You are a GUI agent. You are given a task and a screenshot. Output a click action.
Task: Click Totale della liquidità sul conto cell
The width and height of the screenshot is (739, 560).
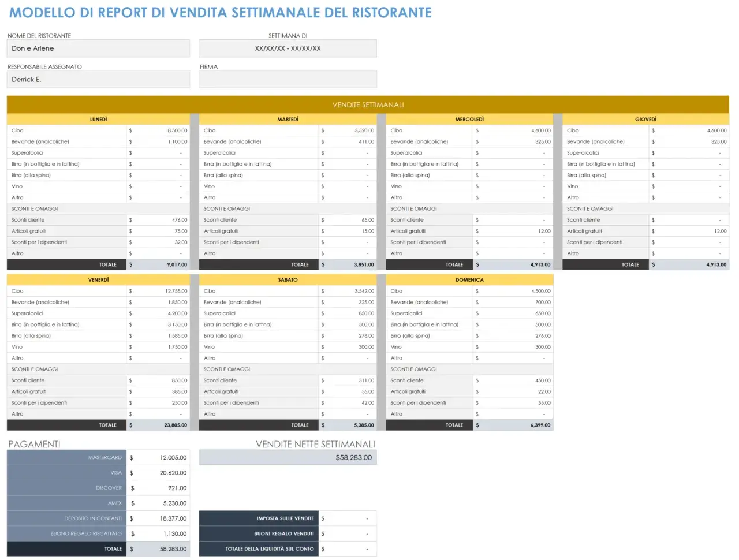click(x=348, y=549)
